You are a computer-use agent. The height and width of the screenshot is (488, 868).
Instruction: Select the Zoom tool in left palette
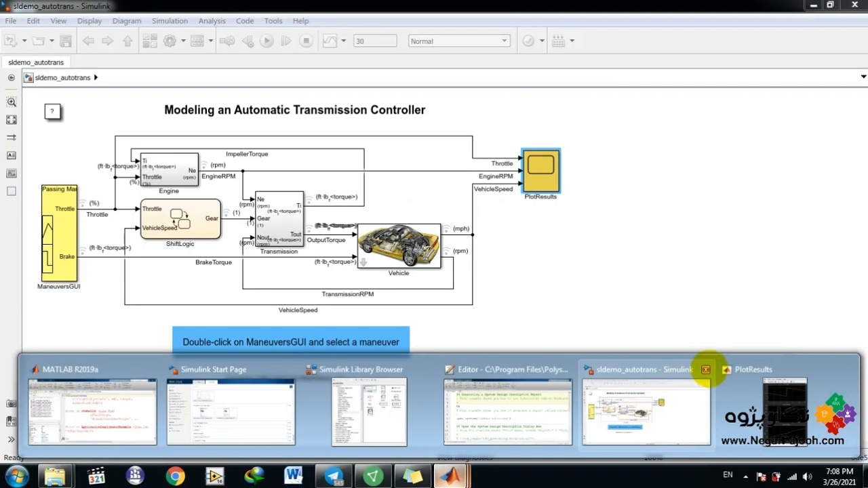click(x=12, y=102)
